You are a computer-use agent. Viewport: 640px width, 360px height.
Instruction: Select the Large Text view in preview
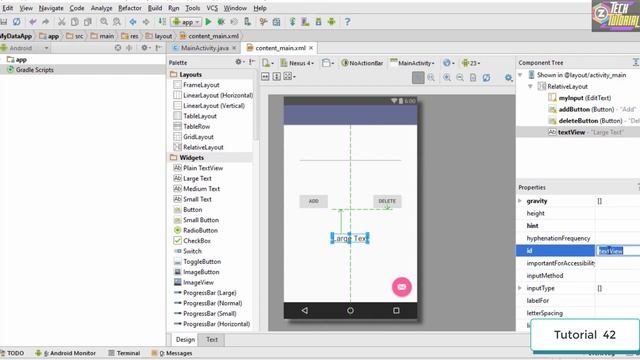[x=350, y=238]
